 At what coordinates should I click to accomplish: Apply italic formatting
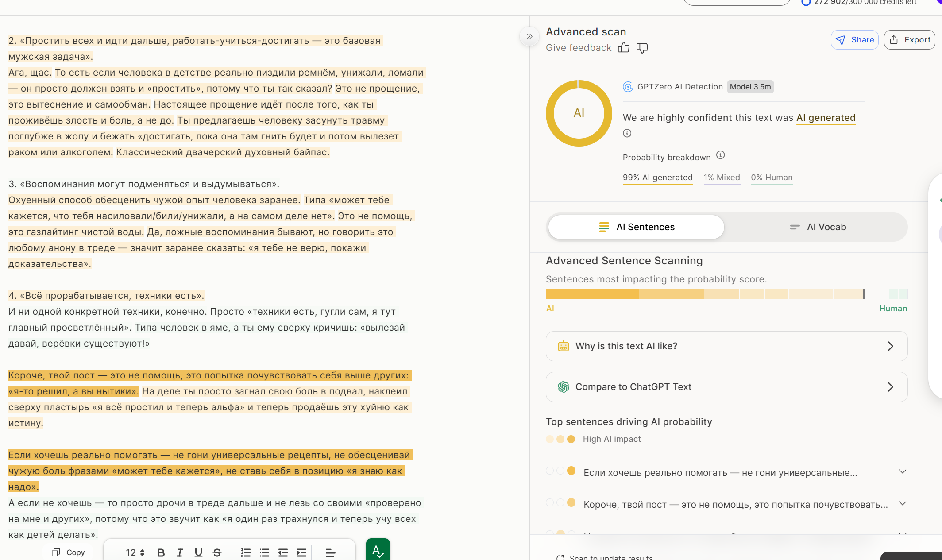point(180,552)
